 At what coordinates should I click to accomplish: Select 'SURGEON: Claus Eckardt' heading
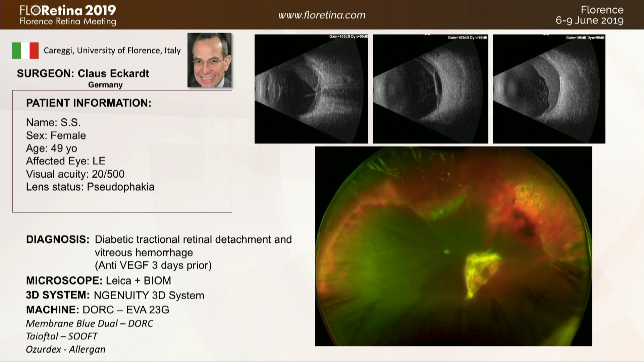[x=83, y=73]
